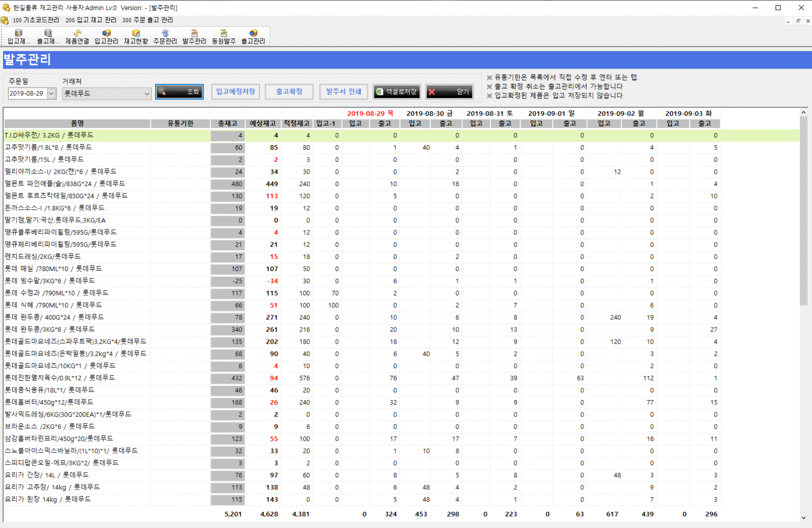Screen dimensions: 812x528
Task: Click the 예상재고 column header
Action: coord(262,123)
